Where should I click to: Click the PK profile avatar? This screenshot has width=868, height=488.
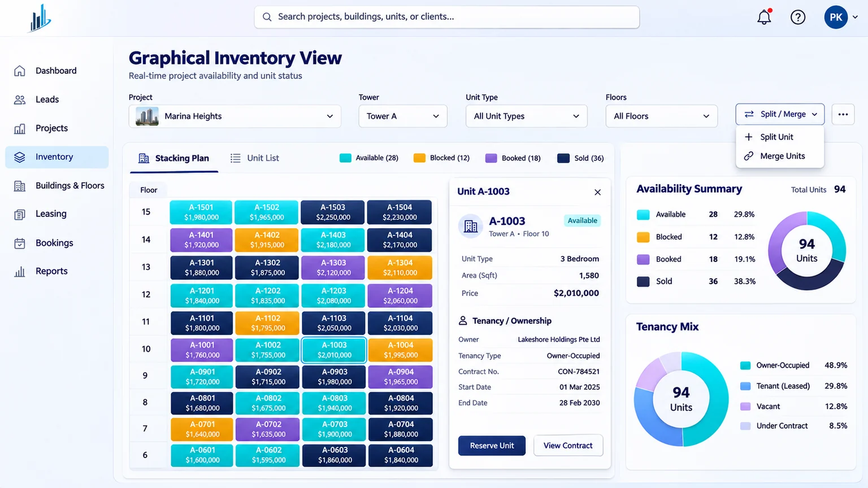pyautogui.click(x=836, y=18)
